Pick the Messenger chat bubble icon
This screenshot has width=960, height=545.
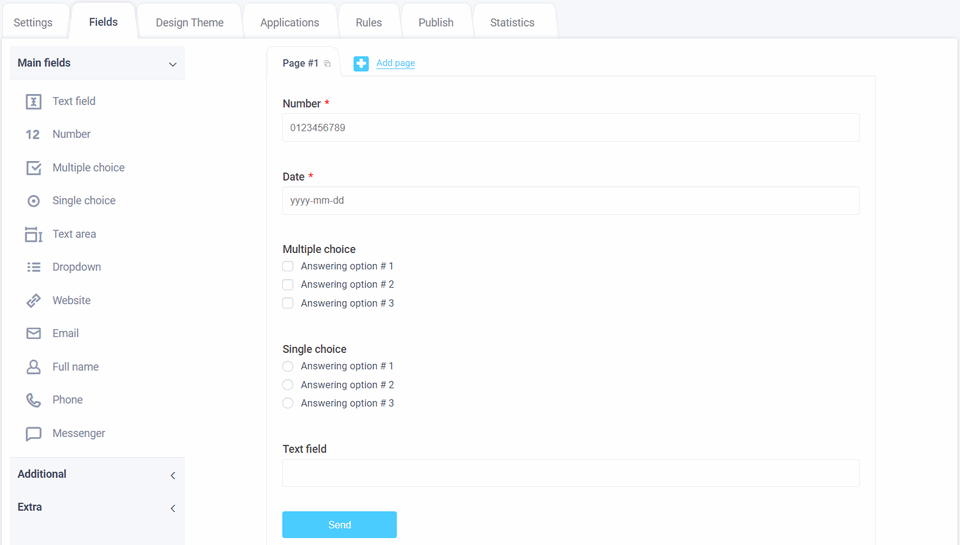click(33, 434)
